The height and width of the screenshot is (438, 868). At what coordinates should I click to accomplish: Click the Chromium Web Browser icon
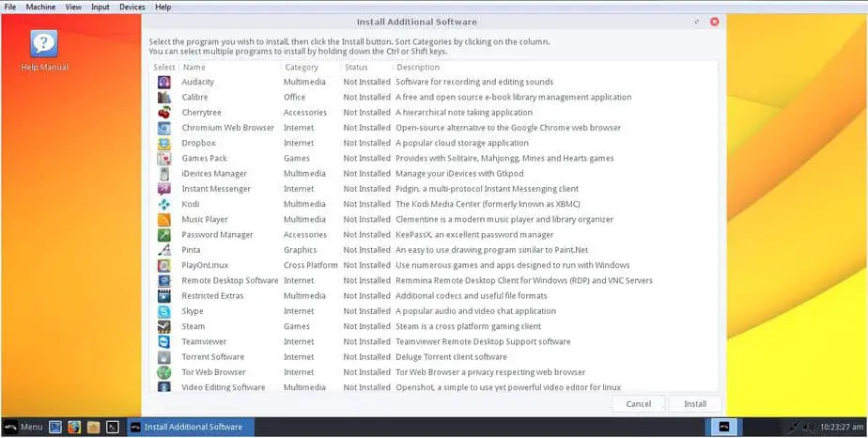[x=163, y=128]
